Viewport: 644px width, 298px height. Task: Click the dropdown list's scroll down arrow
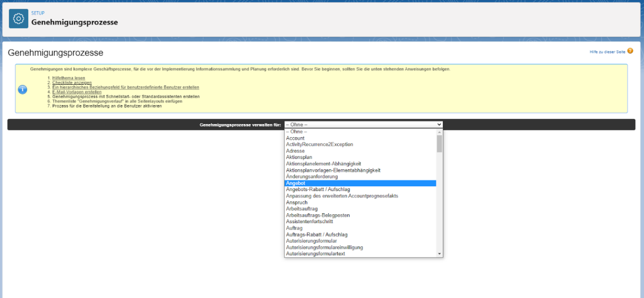coord(440,253)
